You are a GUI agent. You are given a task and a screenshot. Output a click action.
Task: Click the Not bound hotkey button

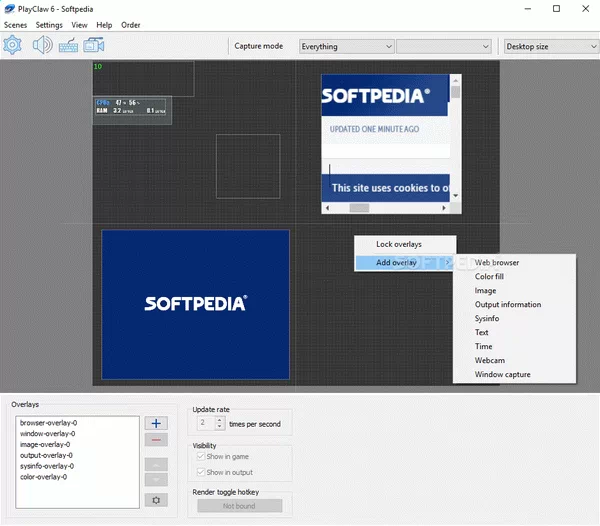click(240, 506)
